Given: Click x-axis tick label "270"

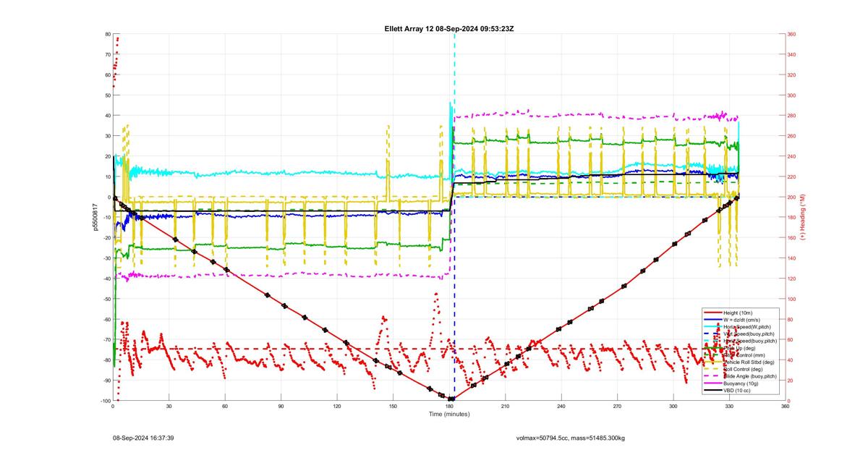Looking at the screenshot, I should tap(617, 407).
